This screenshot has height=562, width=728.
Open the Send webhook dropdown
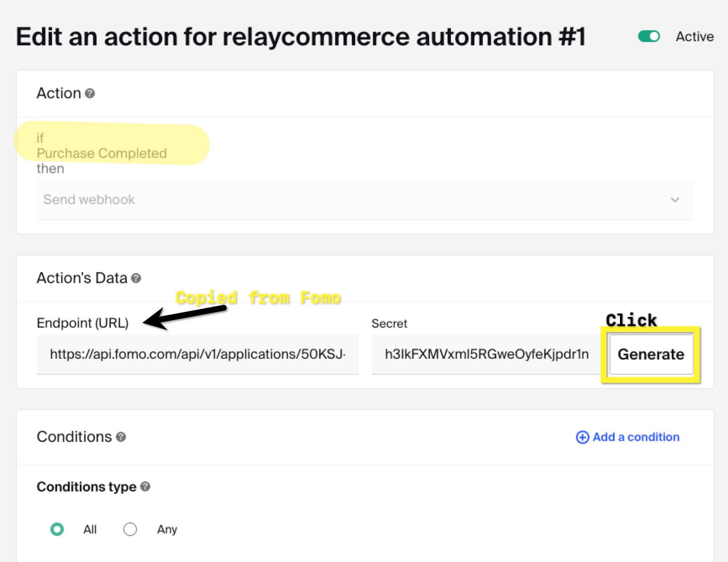point(365,200)
